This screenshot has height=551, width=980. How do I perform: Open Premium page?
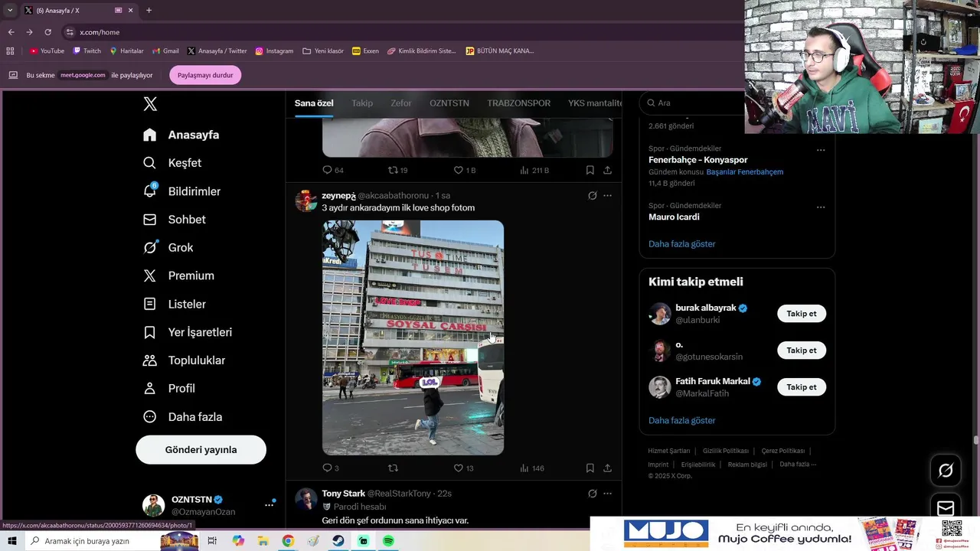(x=179, y=275)
